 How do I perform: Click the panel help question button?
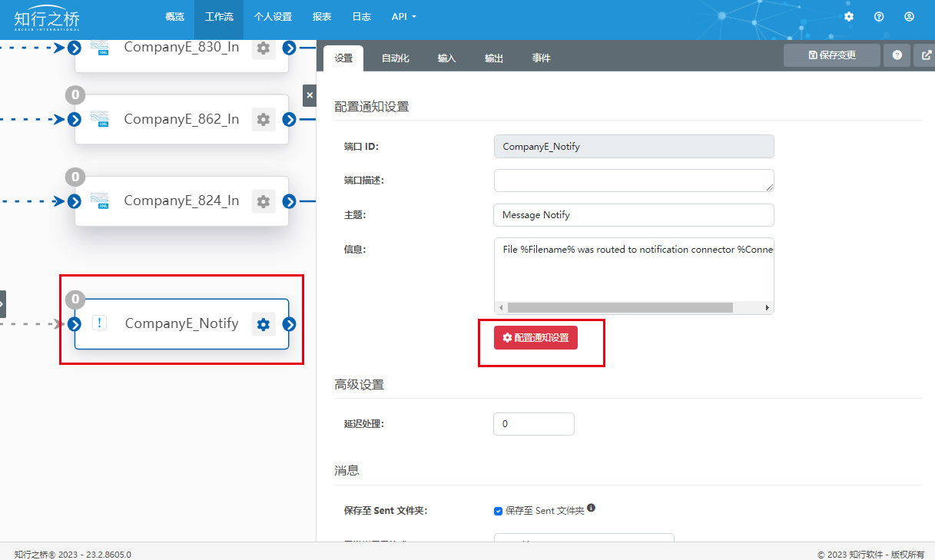pos(897,55)
